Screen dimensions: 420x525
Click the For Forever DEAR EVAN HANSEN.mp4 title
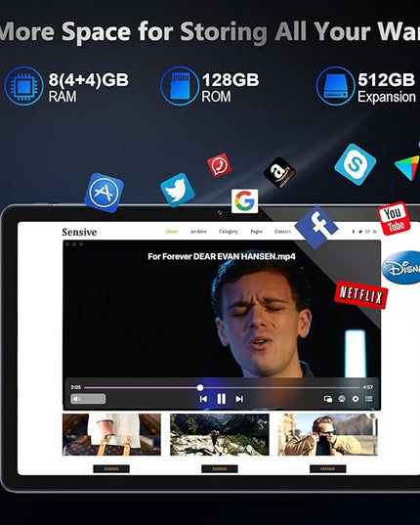[222, 257]
